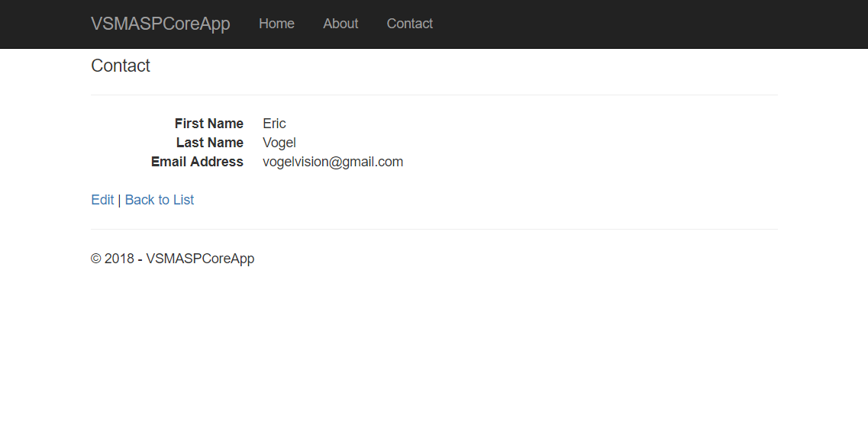This screenshot has height=428, width=868.
Task: Click the Edit link
Action: pos(102,200)
